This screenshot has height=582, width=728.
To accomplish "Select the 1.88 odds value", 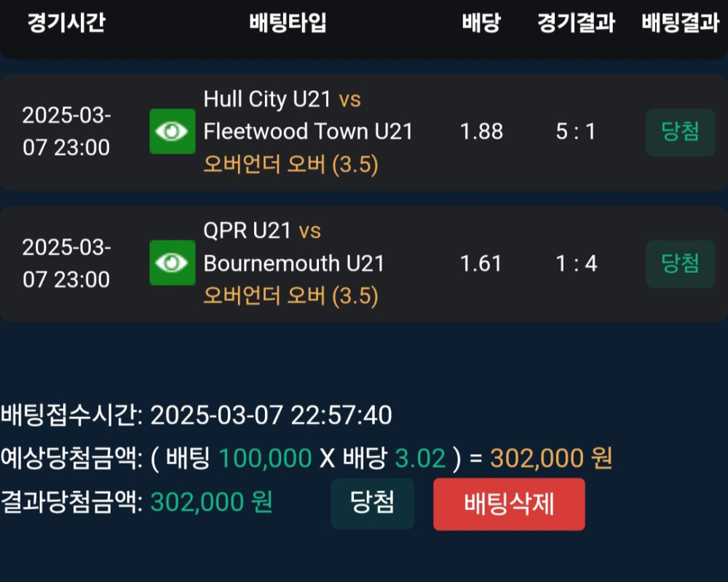I will [x=481, y=132].
